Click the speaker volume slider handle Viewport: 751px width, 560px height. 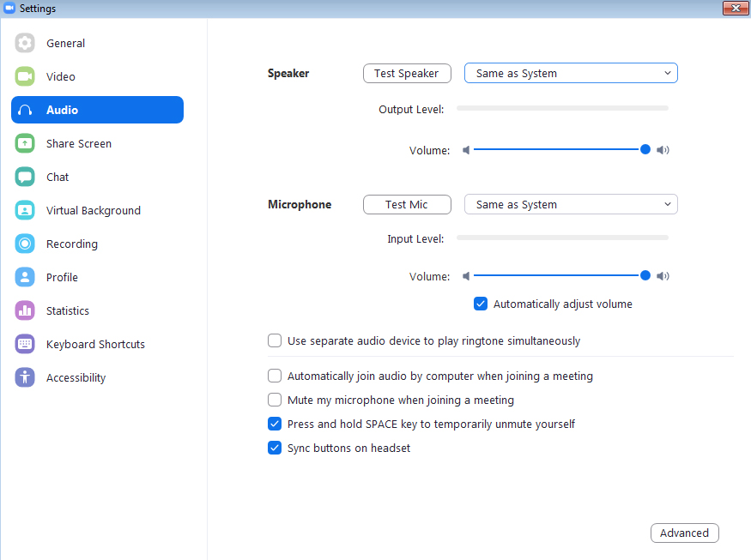click(645, 149)
